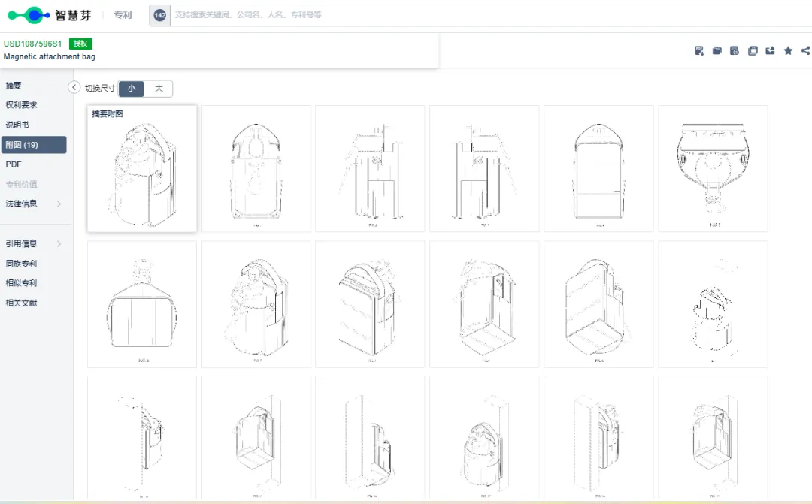The width and height of the screenshot is (812, 504).
Task: Select the 附图 (19) tab
Action: point(34,145)
